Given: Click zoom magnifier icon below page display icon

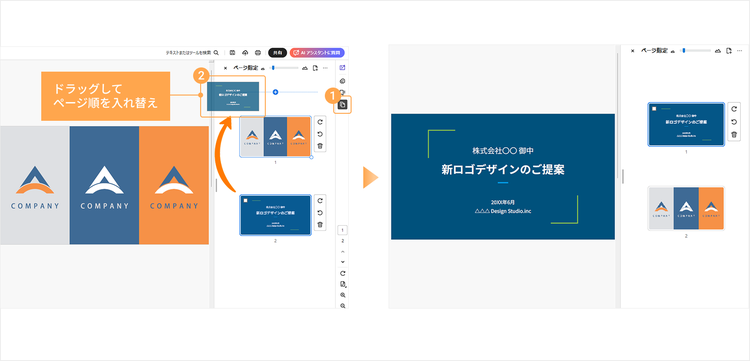Looking at the screenshot, I should [342, 295].
